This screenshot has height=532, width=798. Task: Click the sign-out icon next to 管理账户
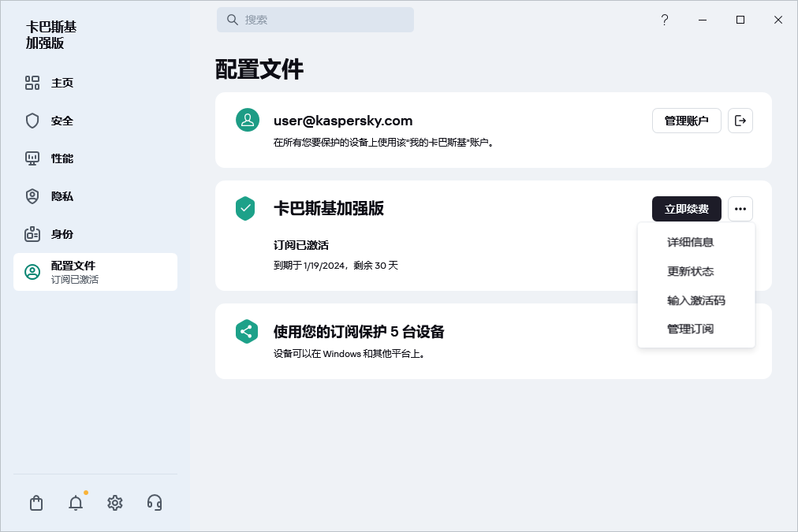[x=740, y=121]
